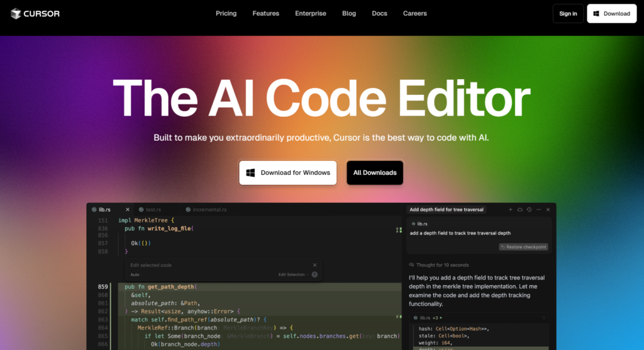Dismiss the Edit selected code popup
This screenshot has width=644, height=350.
tap(314, 265)
